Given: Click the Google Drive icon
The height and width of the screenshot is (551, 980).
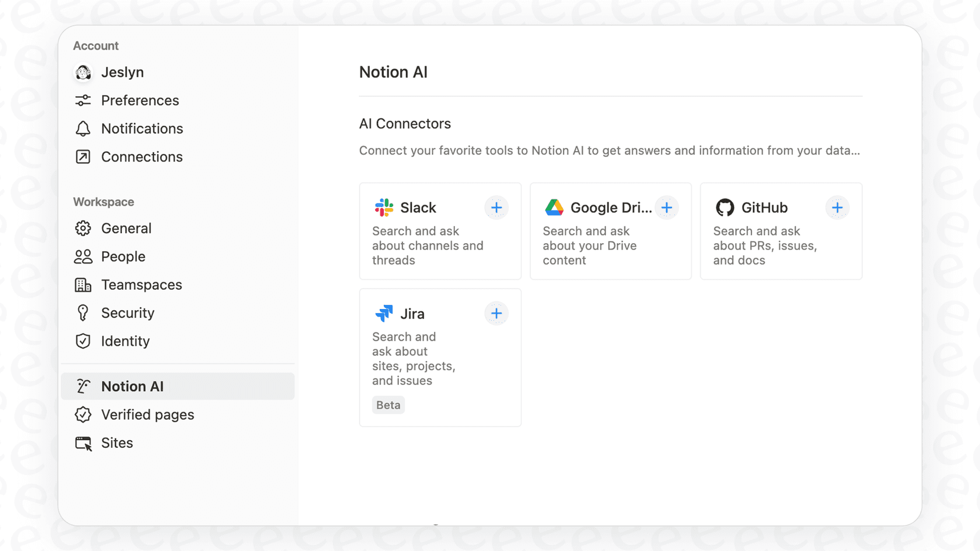Looking at the screenshot, I should [x=553, y=208].
